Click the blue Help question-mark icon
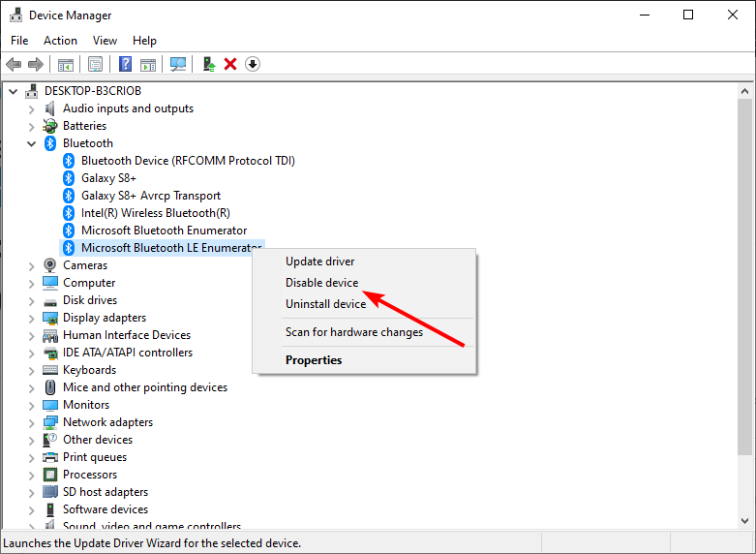 126,64
